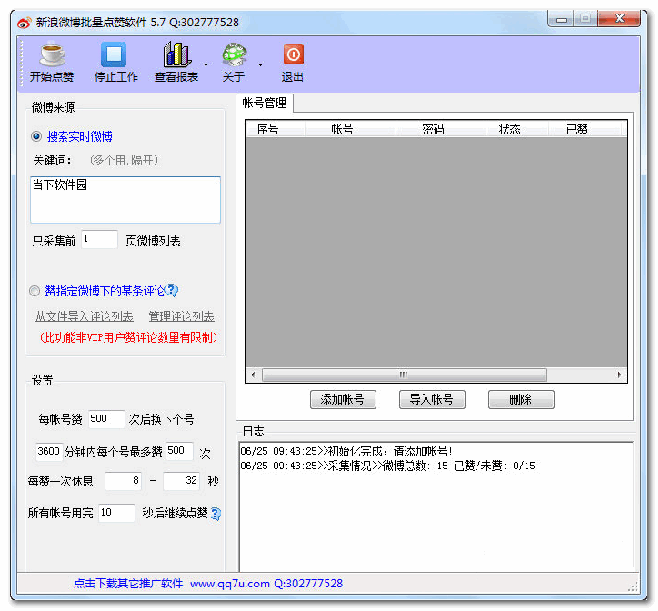The image size is (658, 611).
Task: Open dropdown arrow next to 关于
Action: [x=260, y=65]
